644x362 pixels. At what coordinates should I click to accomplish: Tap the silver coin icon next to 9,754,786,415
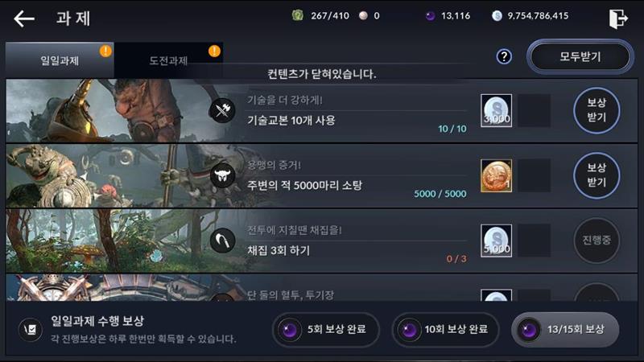497,16
